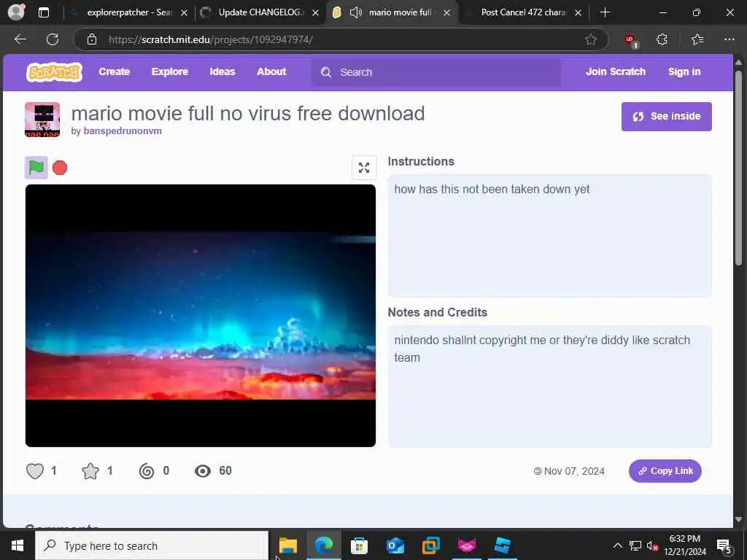Click author avatar thumbnail
Image resolution: width=747 pixels, height=560 pixels.
(x=42, y=120)
